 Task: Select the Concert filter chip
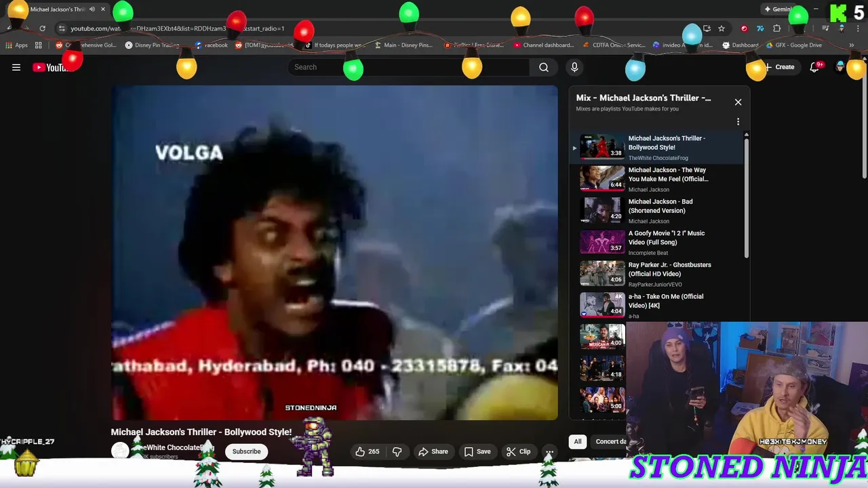[x=610, y=442]
